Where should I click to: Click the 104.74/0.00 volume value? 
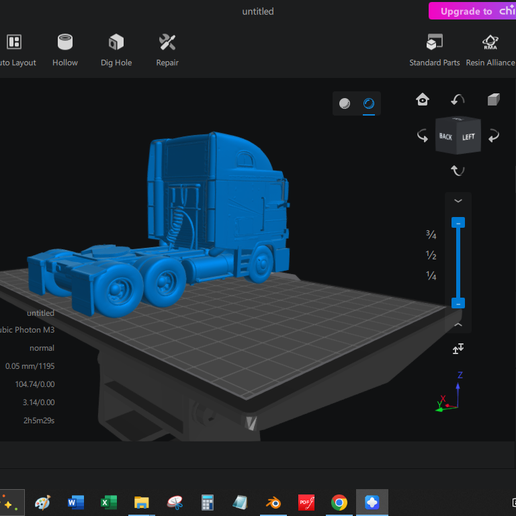click(35, 384)
